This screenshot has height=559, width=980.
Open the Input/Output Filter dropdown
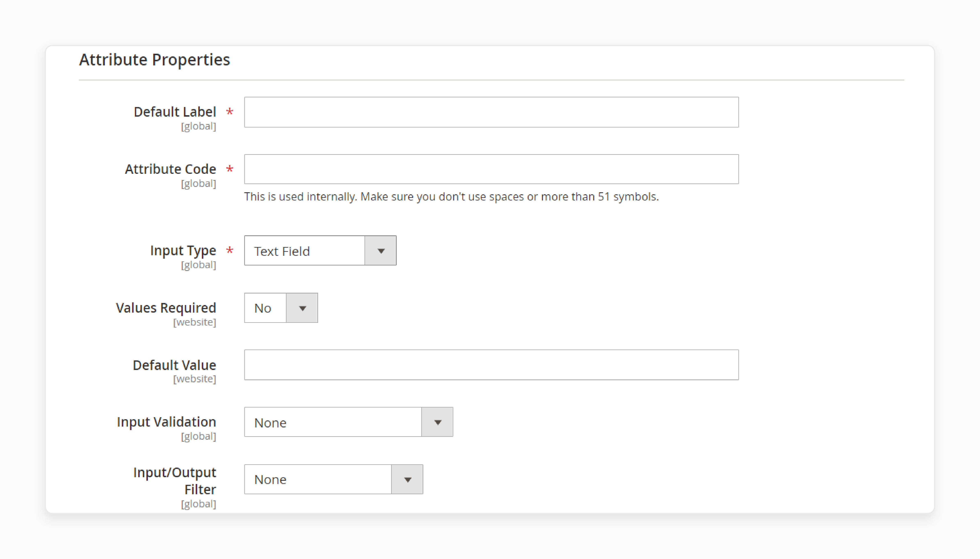[x=334, y=479]
